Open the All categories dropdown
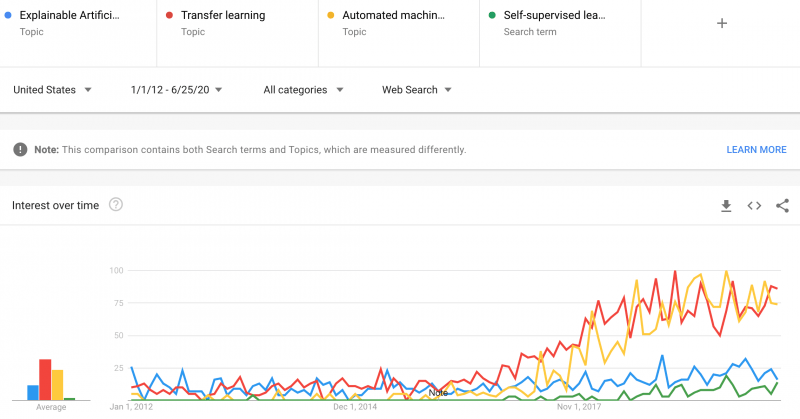This screenshot has height=419, width=800. 303,90
